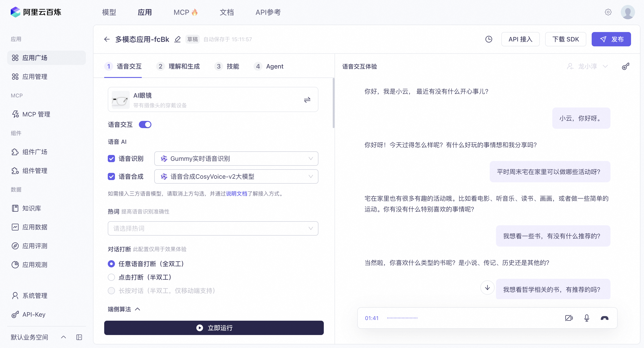644x348 pixels.
Task: Turn off the 语音交互 switch
Action: pyautogui.click(x=145, y=125)
